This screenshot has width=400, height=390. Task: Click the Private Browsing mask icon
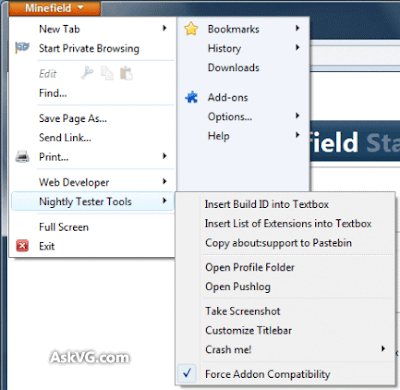pyautogui.click(x=22, y=48)
